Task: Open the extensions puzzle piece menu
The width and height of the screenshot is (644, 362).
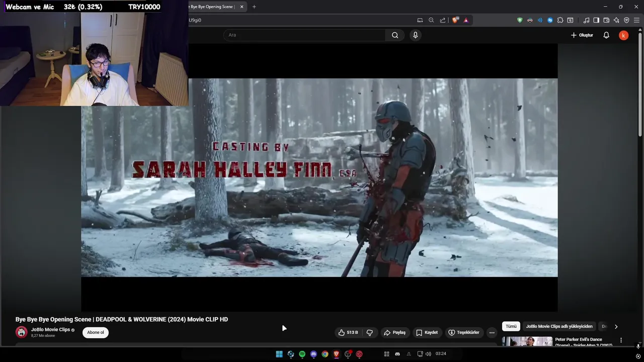Action: click(560, 20)
